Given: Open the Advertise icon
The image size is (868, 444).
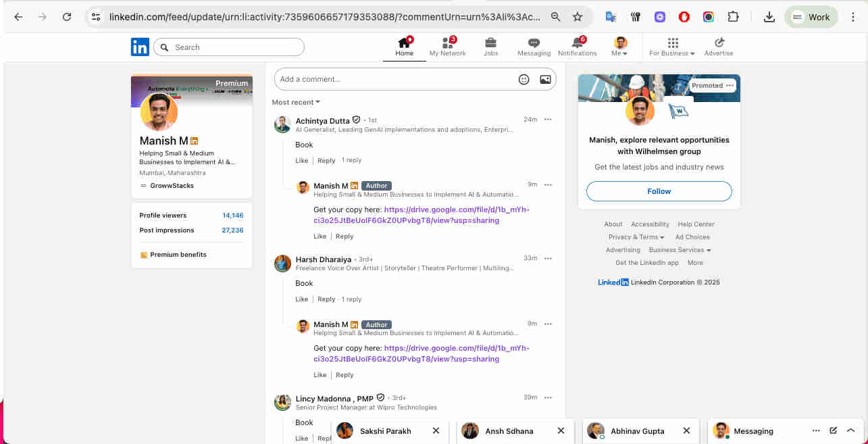Looking at the screenshot, I should 719,47.
